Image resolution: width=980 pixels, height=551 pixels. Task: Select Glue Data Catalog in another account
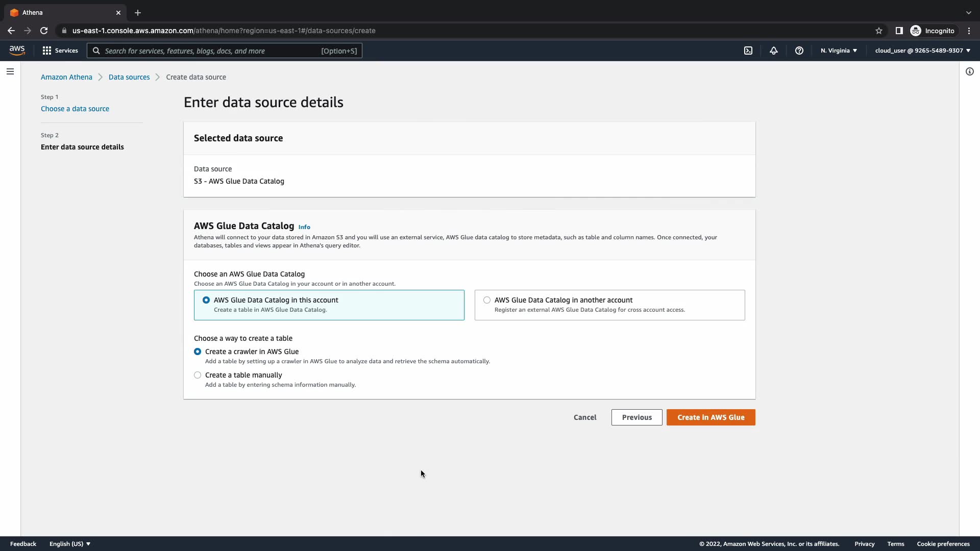point(487,300)
